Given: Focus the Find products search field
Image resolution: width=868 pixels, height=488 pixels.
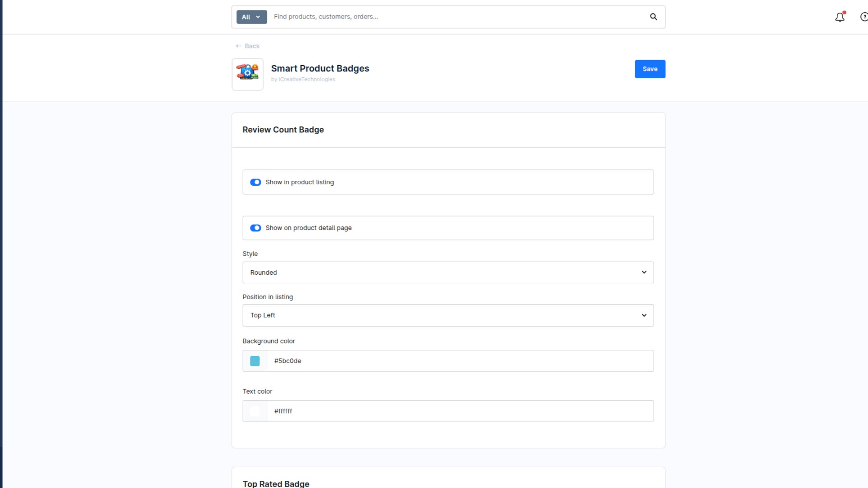Looking at the screenshot, I should coord(457,17).
